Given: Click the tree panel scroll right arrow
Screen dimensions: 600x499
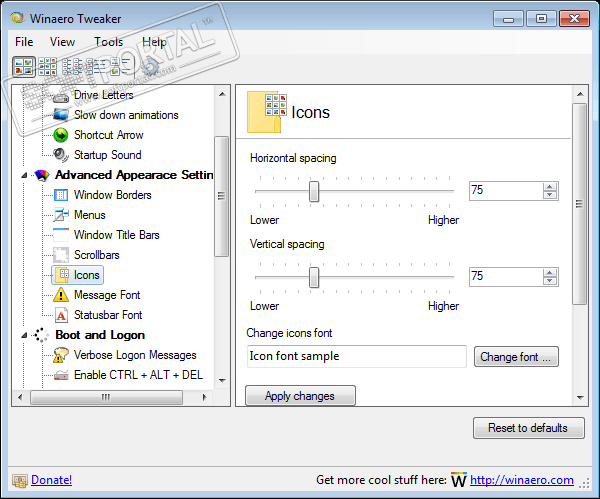Looking at the screenshot, I should 205,397.
